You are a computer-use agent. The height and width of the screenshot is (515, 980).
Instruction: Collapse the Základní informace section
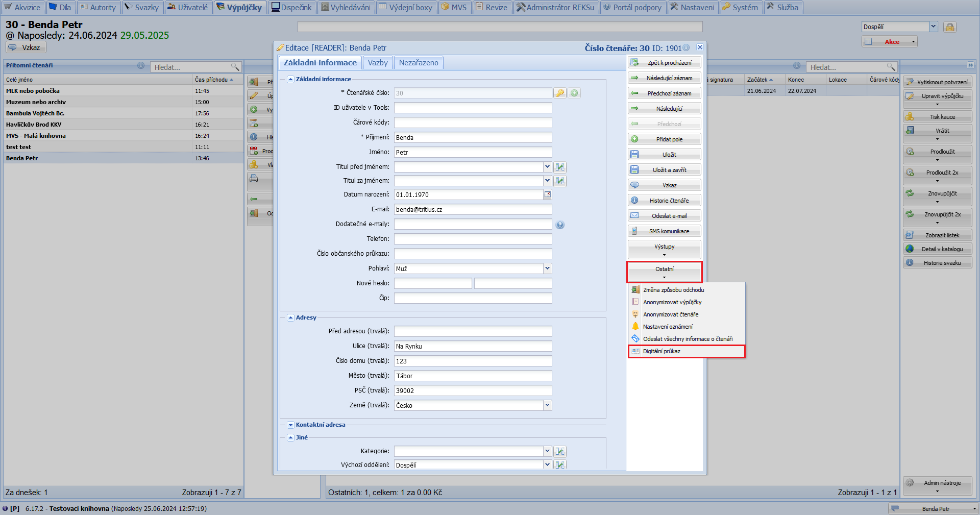coord(290,79)
